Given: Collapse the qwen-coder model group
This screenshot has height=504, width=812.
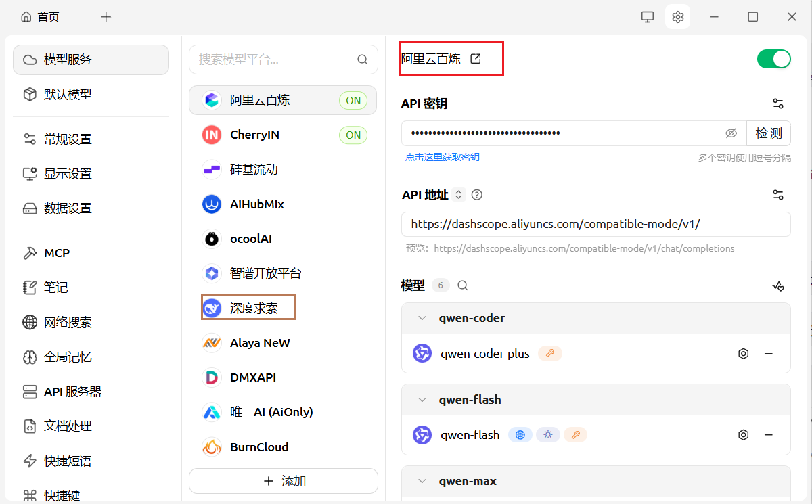Looking at the screenshot, I should (422, 318).
